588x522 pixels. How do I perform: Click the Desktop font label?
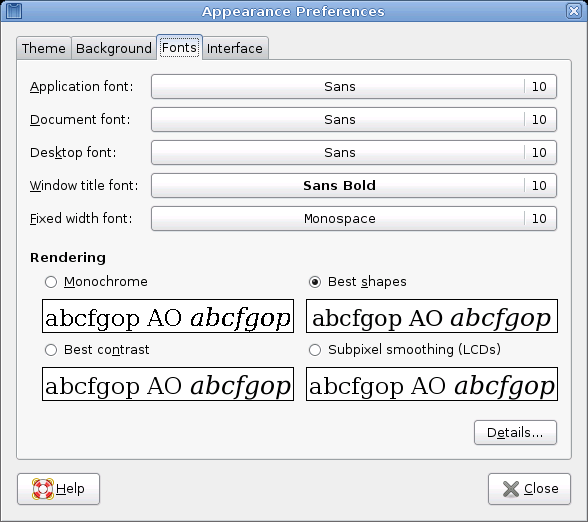point(73,153)
